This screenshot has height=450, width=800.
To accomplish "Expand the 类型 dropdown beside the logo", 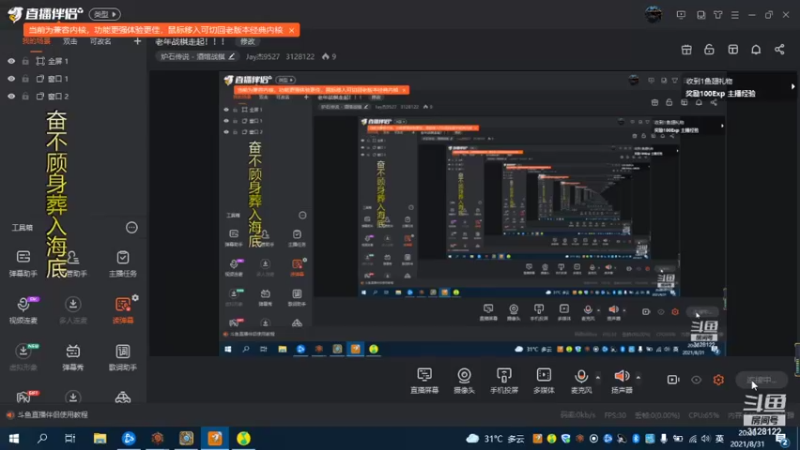I will pyautogui.click(x=105, y=14).
